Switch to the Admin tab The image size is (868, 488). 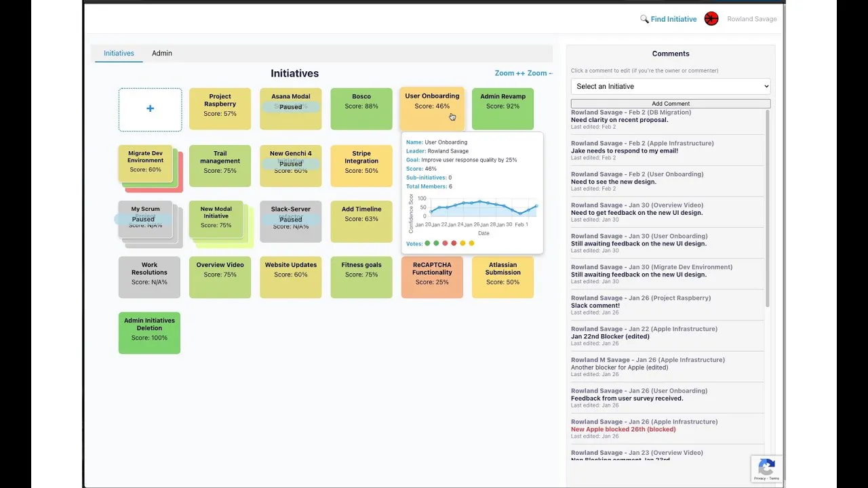point(162,53)
